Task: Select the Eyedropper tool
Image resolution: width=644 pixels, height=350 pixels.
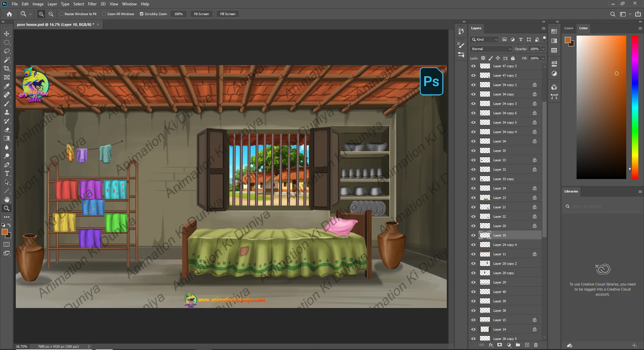Action: 7,86
